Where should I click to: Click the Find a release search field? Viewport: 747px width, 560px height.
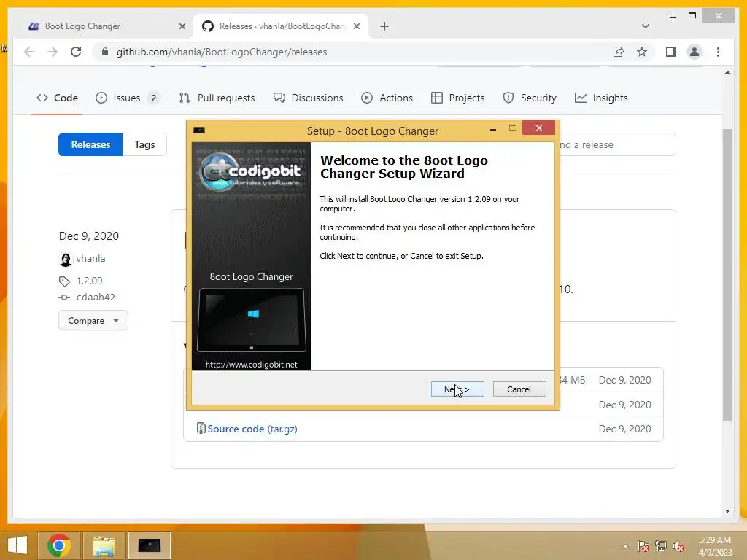click(617, 144)
